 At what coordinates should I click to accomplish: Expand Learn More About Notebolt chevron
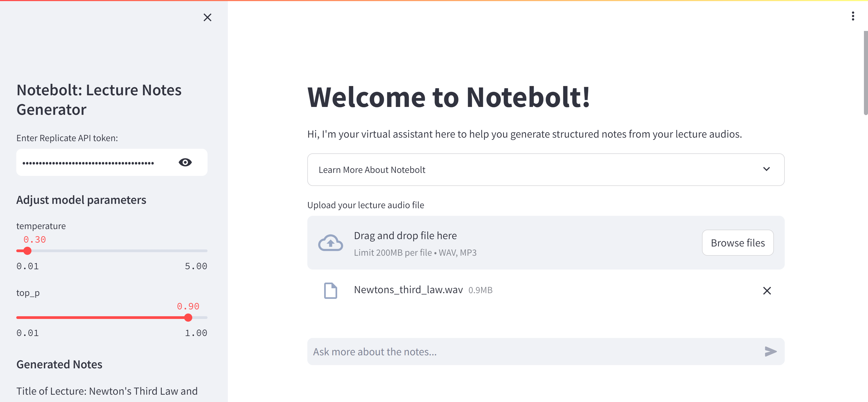pyautogui.click(x=766, y=169)
